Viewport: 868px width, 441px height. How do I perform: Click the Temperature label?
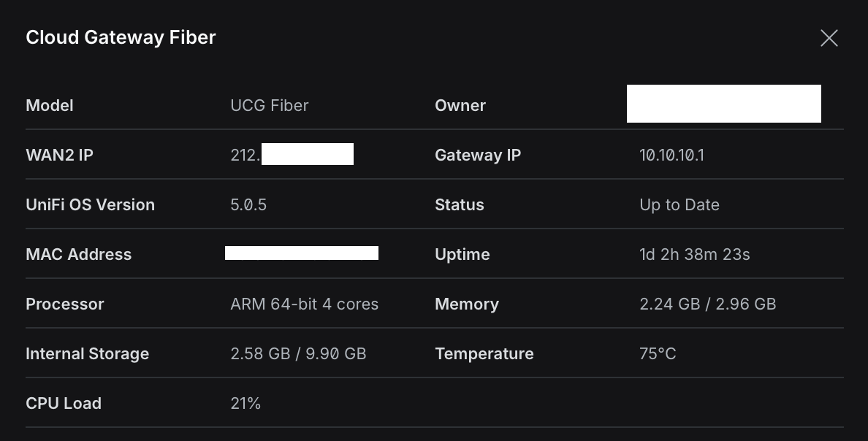(484, 353)
